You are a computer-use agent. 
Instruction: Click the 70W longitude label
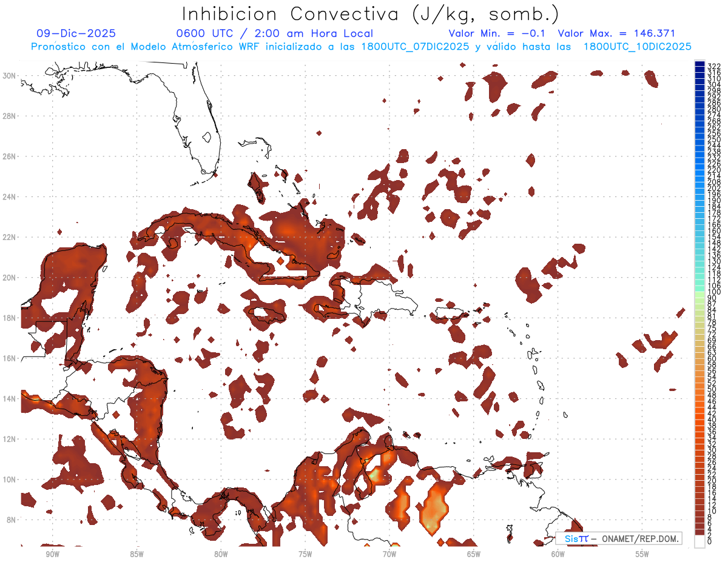389,554
